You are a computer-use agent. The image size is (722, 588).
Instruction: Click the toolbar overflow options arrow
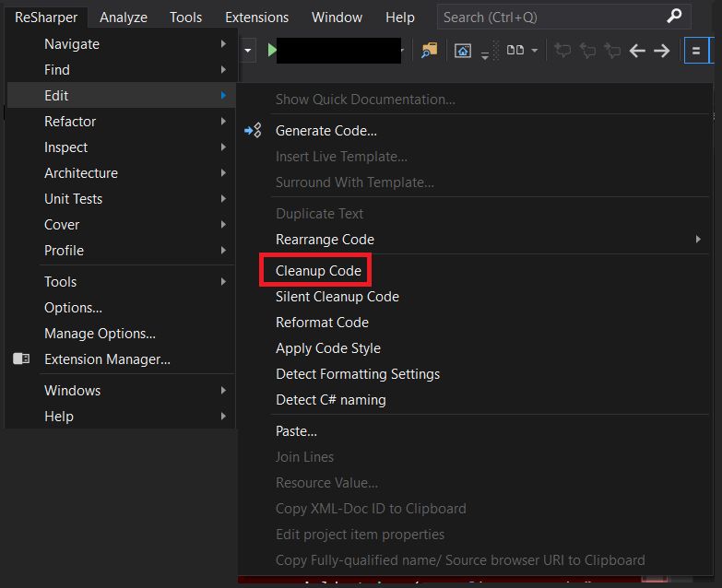(485, 55)
